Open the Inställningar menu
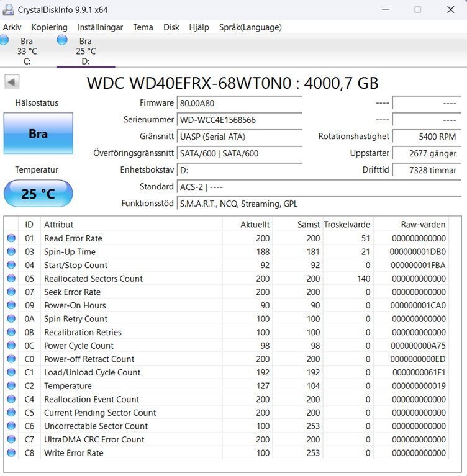467x476 pixels. [100, 27]
